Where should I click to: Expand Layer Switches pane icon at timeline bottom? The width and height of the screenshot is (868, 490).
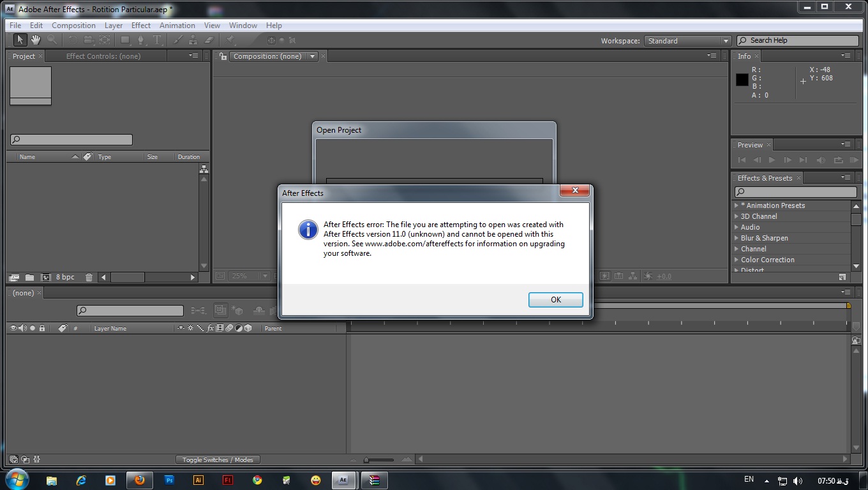(x=13, y=459)
